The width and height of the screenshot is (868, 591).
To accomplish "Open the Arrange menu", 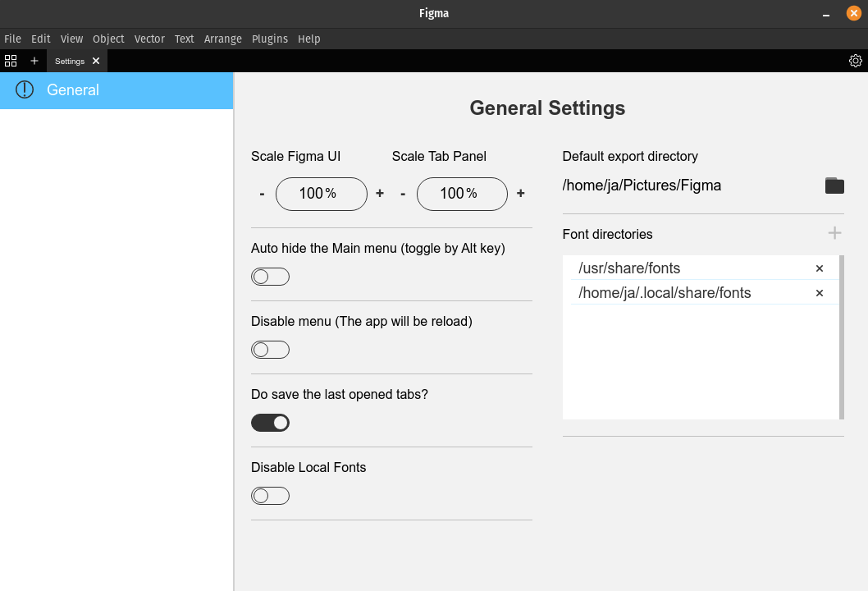I will [x=222, y=39].
